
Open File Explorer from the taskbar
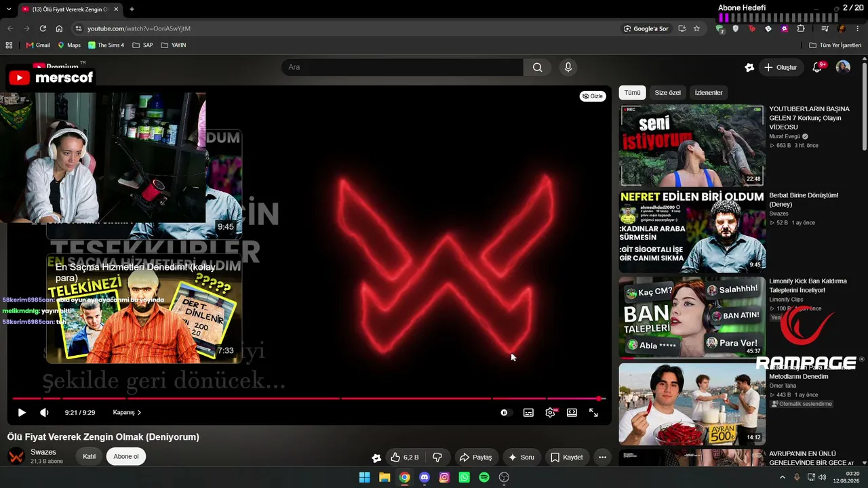384,477
